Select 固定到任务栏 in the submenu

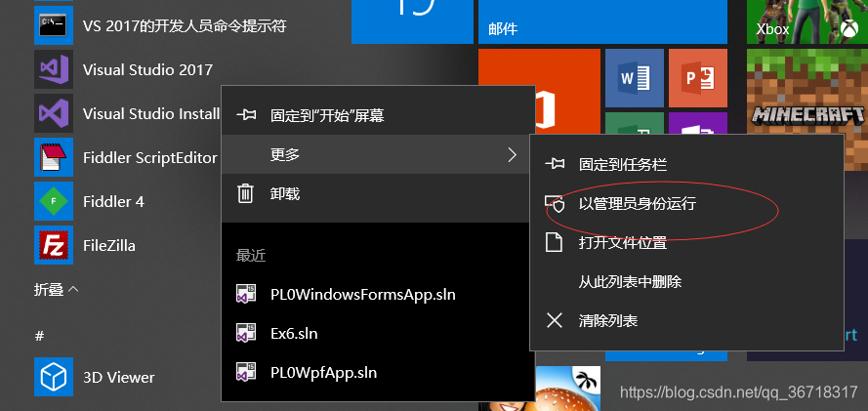[686, 164]
